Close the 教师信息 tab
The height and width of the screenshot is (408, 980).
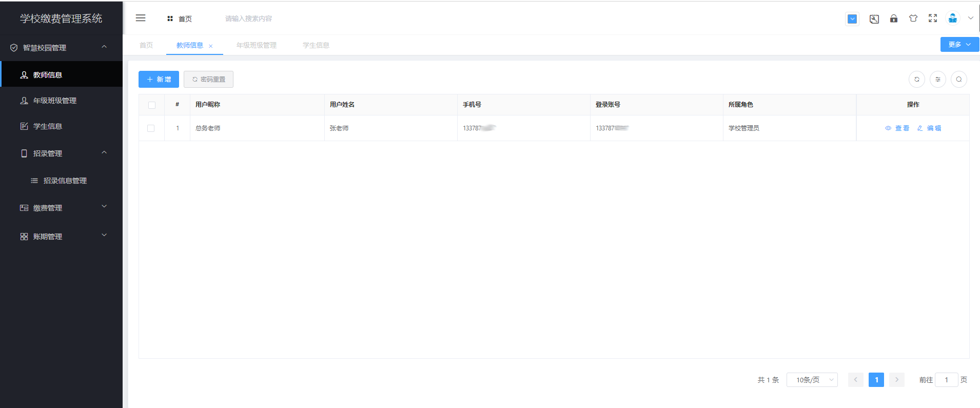point(211,46)
